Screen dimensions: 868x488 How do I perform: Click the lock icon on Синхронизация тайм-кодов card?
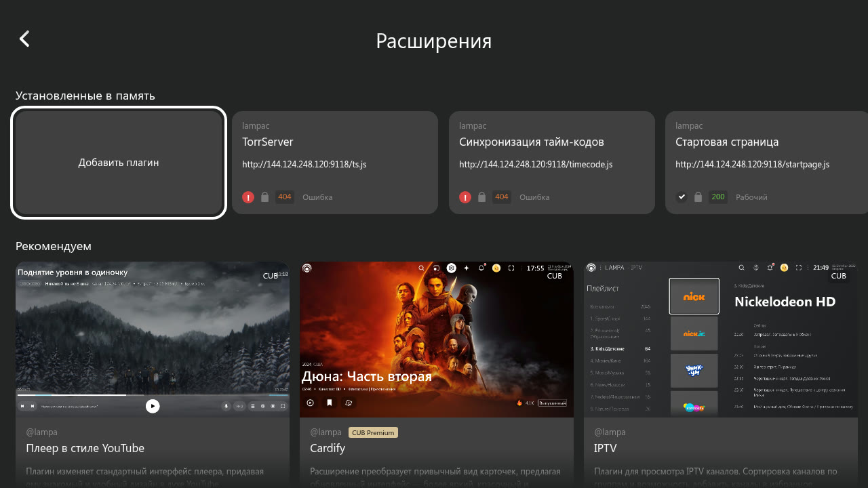click(481, 197)
